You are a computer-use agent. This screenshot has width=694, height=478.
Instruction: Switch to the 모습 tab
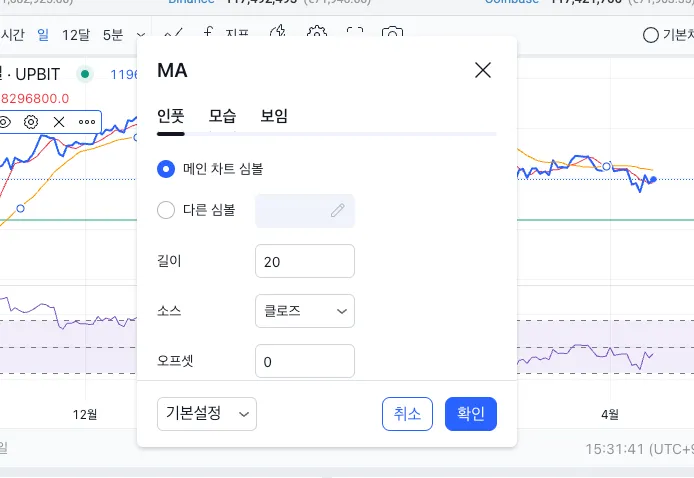pyautogui.click(x=222, y=116)
